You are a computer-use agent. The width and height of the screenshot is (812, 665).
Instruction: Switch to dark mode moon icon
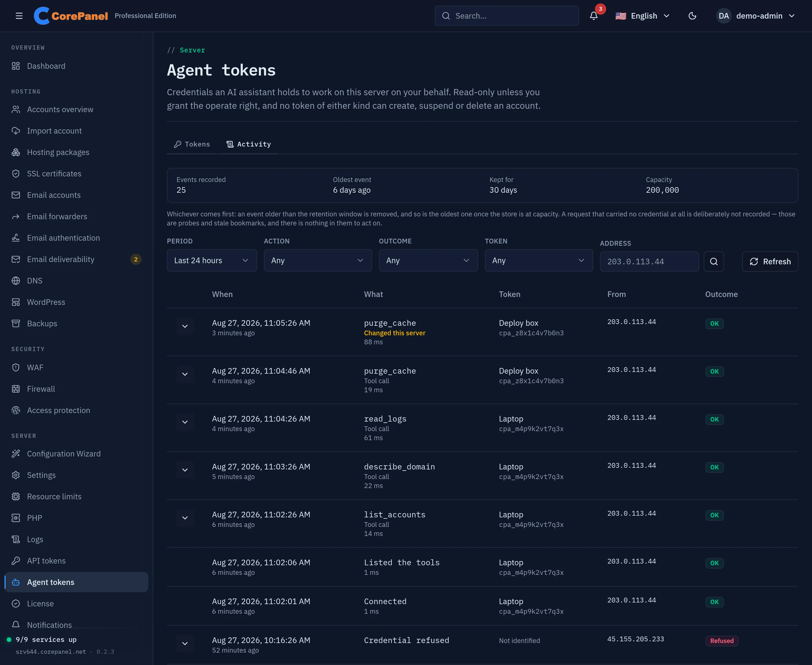tap(692, 16)
